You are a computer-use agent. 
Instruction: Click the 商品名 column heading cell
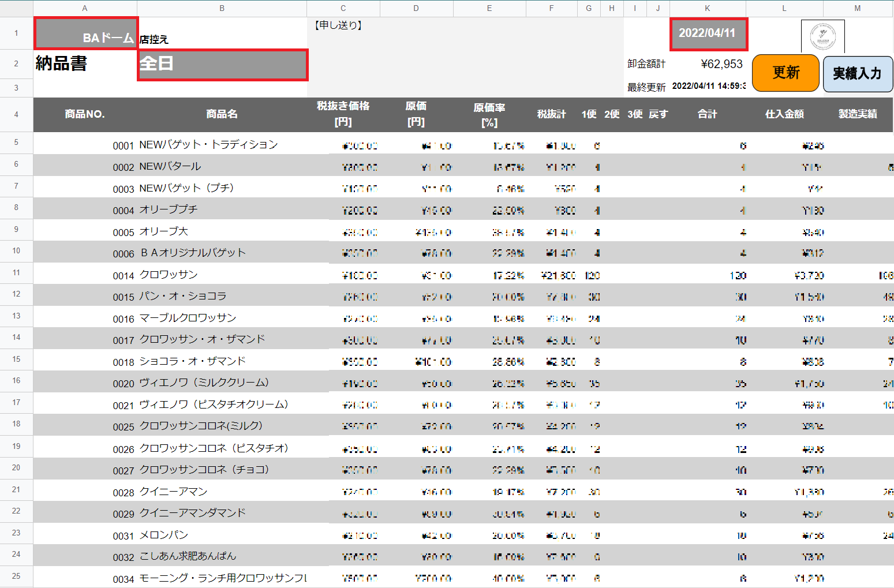222,114
